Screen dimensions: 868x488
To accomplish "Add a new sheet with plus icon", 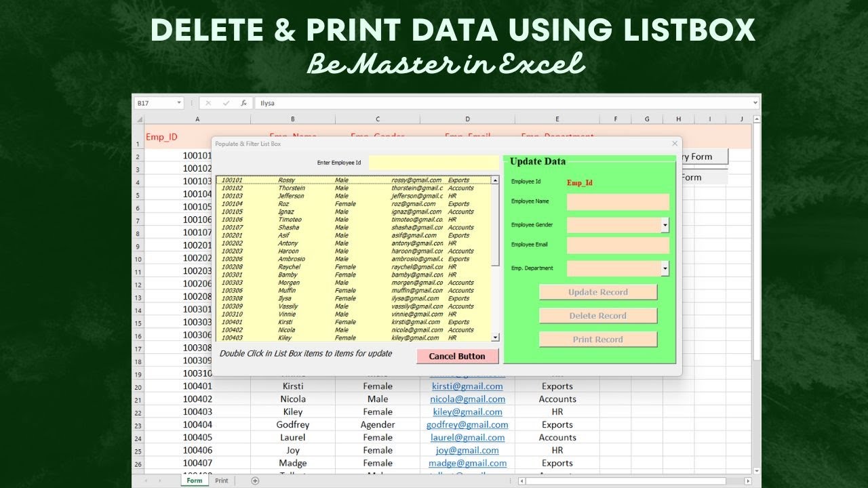I will coord(255,481).
